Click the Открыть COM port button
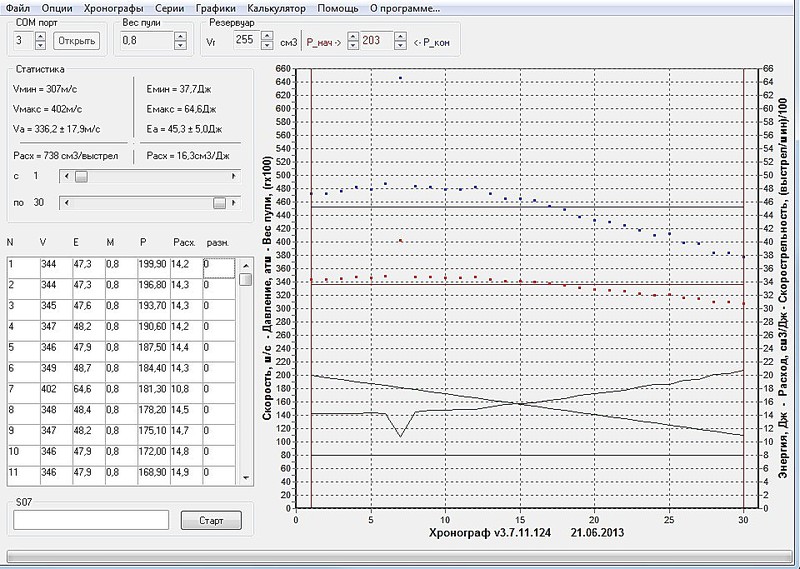The height and width of the screenshot is (569, 800). pyautogui.click(x=76, y=41)
